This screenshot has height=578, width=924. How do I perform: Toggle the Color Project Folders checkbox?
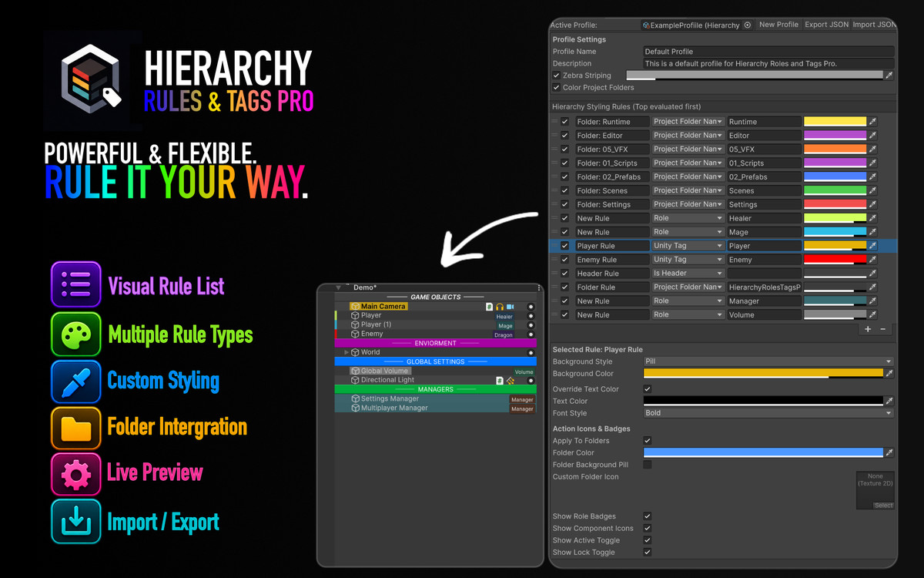click(557, 88)
